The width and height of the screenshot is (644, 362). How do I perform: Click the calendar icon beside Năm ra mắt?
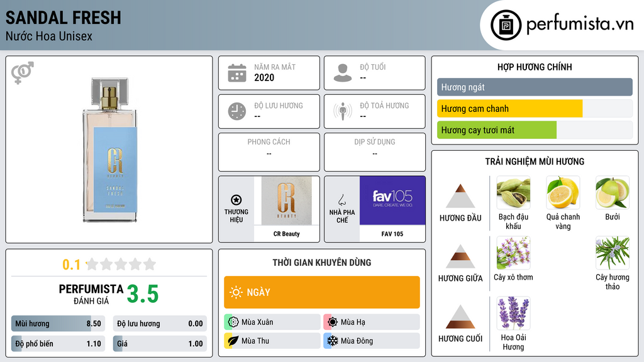(237, 73)
